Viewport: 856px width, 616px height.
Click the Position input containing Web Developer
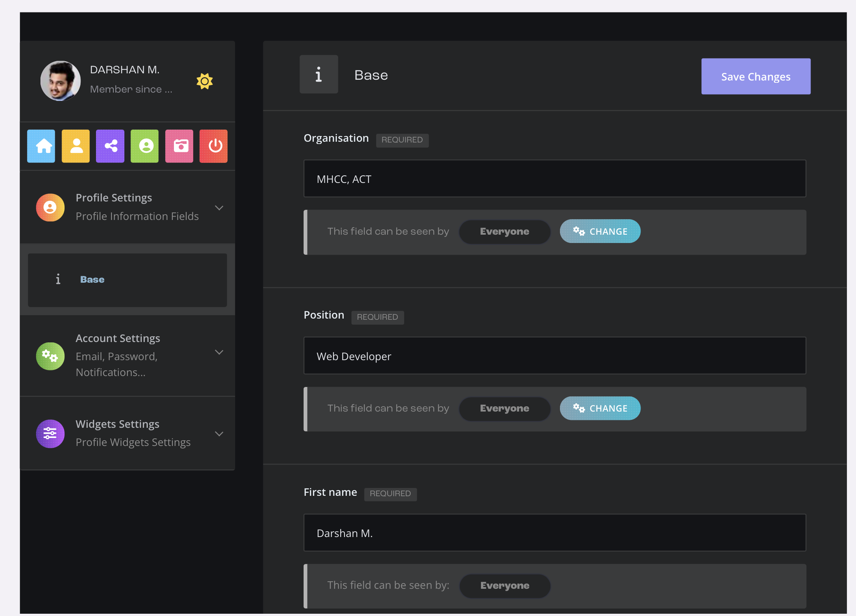[x=555, y=356]
